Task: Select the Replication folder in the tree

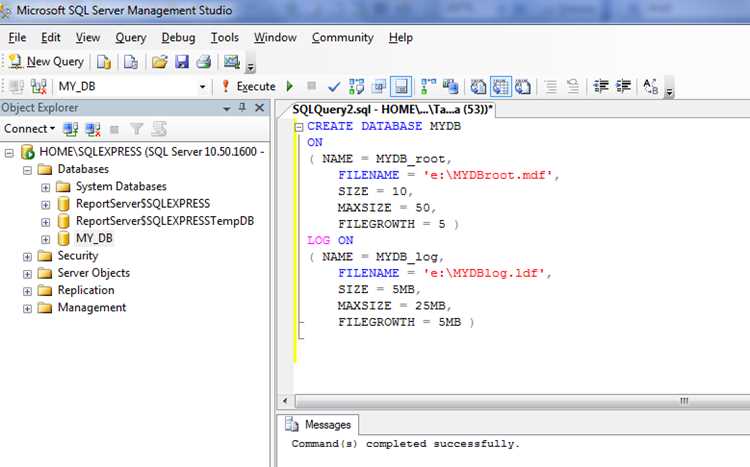Action: pyautogui.click(x=86, y=290)
